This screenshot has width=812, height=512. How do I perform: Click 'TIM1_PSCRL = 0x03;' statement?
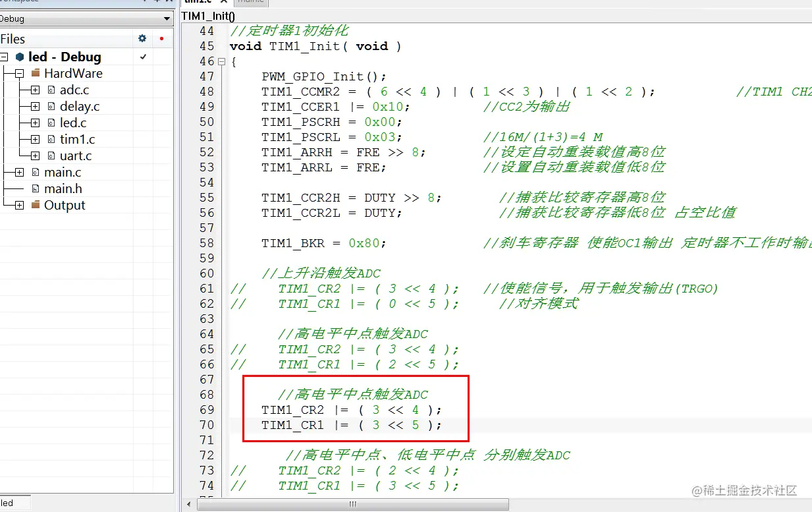pos(332,137)
